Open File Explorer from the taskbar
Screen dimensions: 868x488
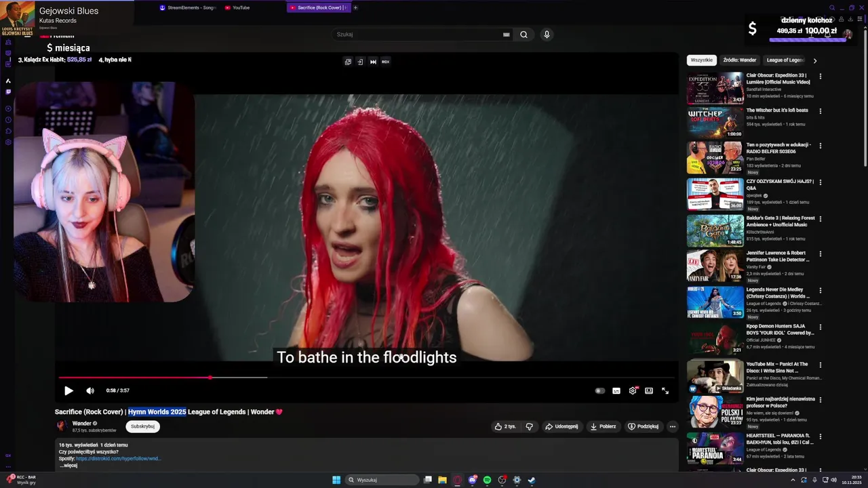tap(442, 480)
